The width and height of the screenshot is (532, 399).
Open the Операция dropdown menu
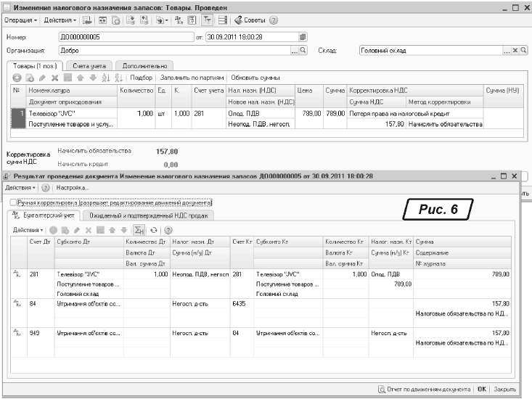click(x=19, y=20)
